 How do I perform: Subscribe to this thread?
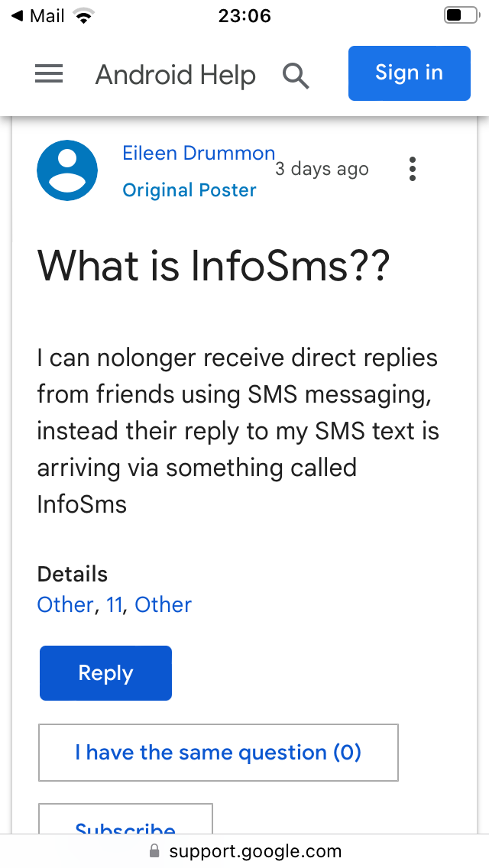125,829
